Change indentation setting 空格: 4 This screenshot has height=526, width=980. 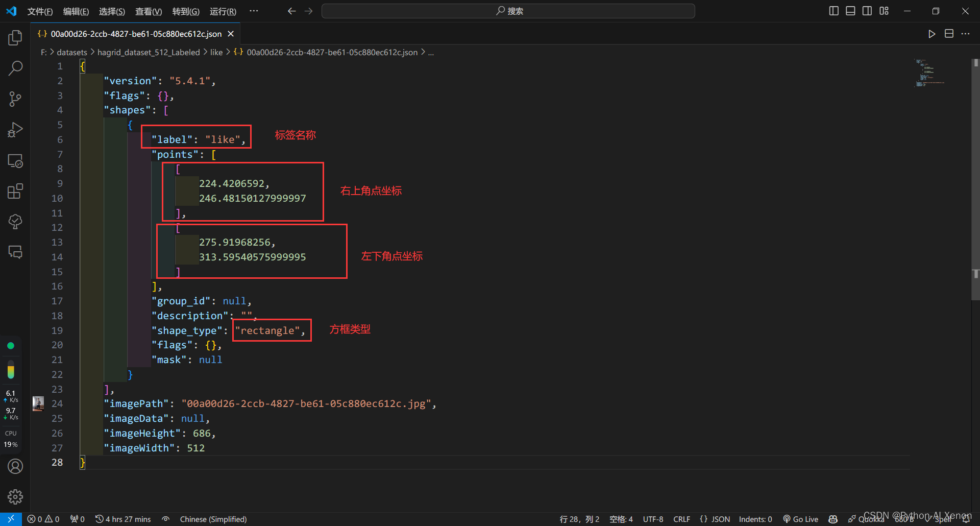pos(621,519)
